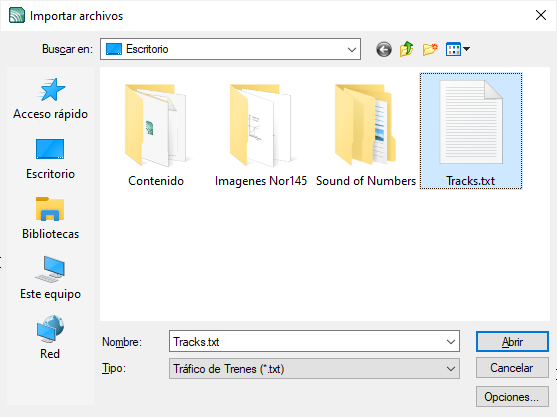Expand the Tipo file type dropdown
The height and width of the screenshot is (417, 557).
(314, 369)
